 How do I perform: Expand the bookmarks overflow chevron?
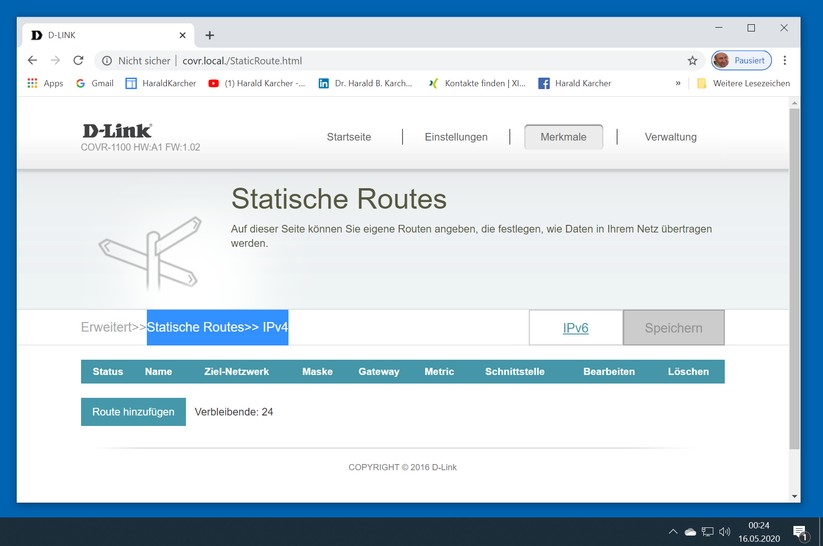678,84
